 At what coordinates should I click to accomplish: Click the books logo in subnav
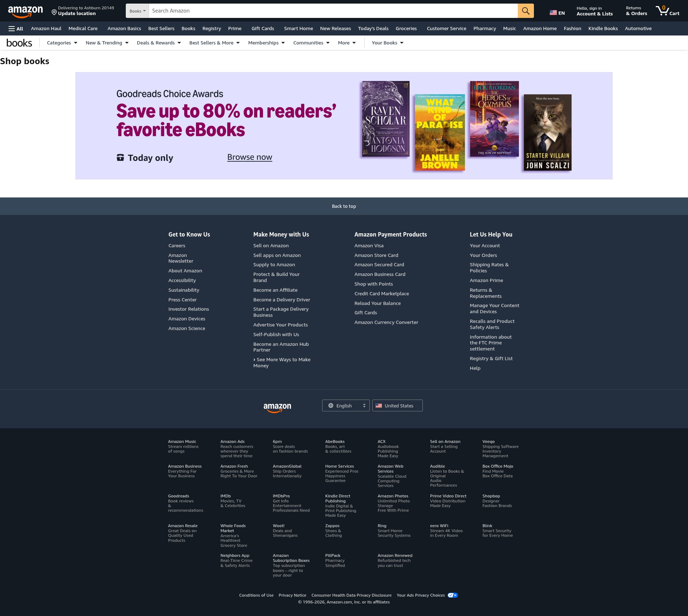tap(19, 43)
